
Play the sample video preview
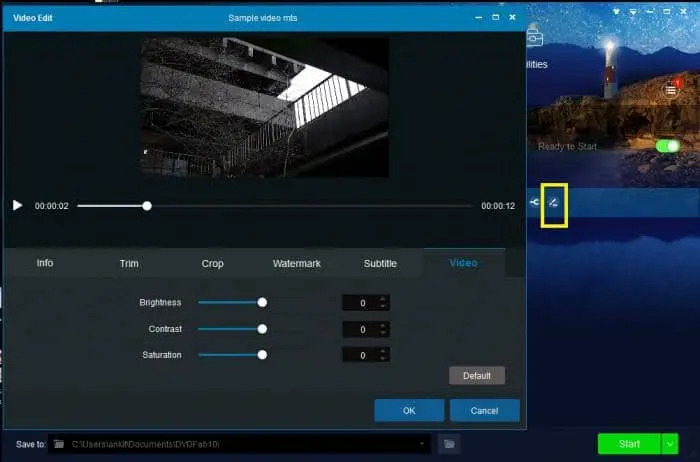click(x=17, y=205)
